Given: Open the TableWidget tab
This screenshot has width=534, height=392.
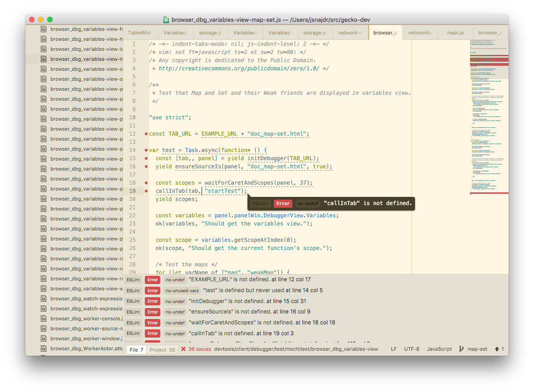Looking at the screenshot, I should pyautogui.click(x=140, y=33).
